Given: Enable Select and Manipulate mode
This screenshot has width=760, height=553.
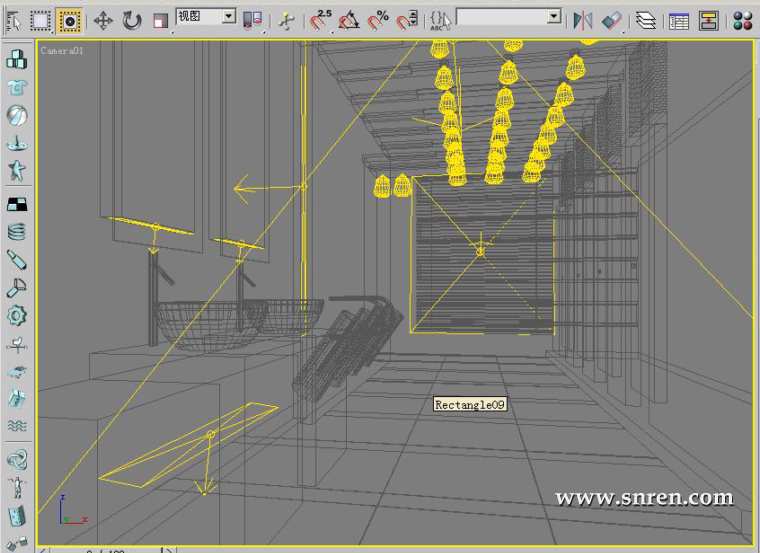Looking at the screenshot, I should pos(286,21).
